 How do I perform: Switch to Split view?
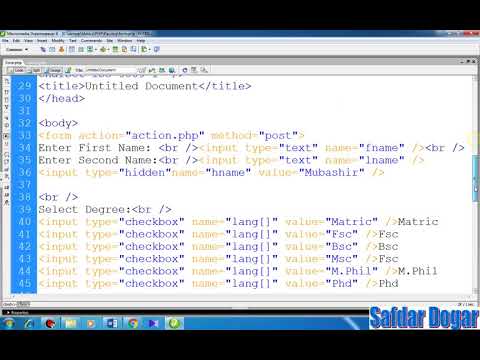pyautogui.click(x=34, y=70)
